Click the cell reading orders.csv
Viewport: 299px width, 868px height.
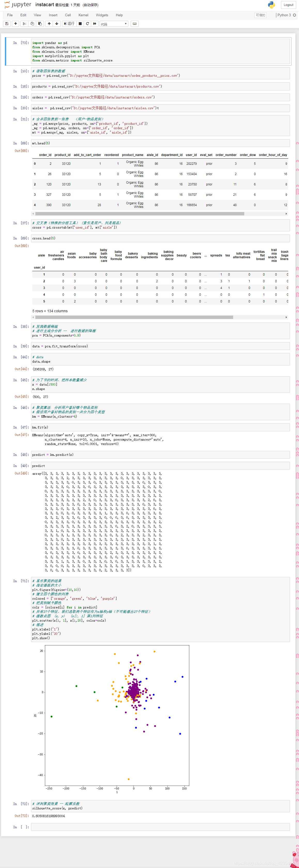pyautogui.click(x=160, y=97)
